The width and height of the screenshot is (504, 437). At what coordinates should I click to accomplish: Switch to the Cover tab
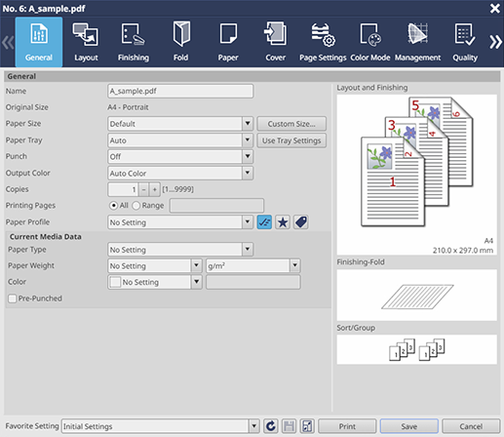275,42
